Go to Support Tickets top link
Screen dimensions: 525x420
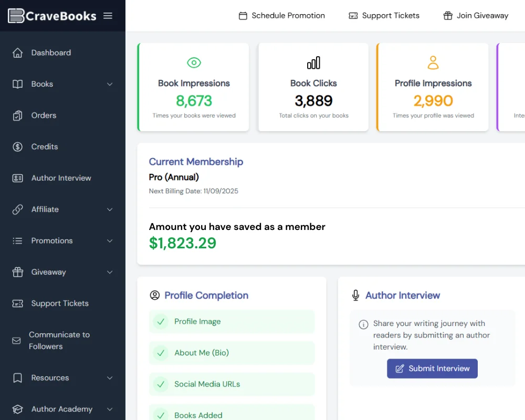coord(384,16)
